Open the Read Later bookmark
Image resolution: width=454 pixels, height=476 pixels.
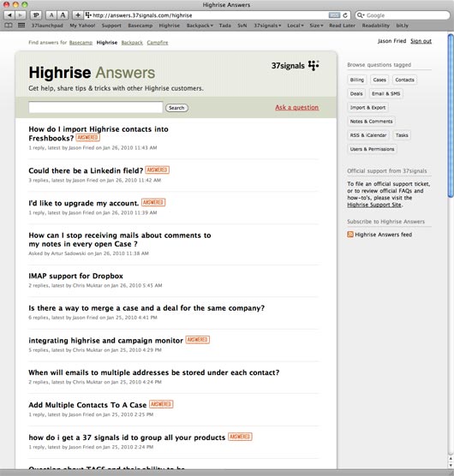(x=342, y=26)
